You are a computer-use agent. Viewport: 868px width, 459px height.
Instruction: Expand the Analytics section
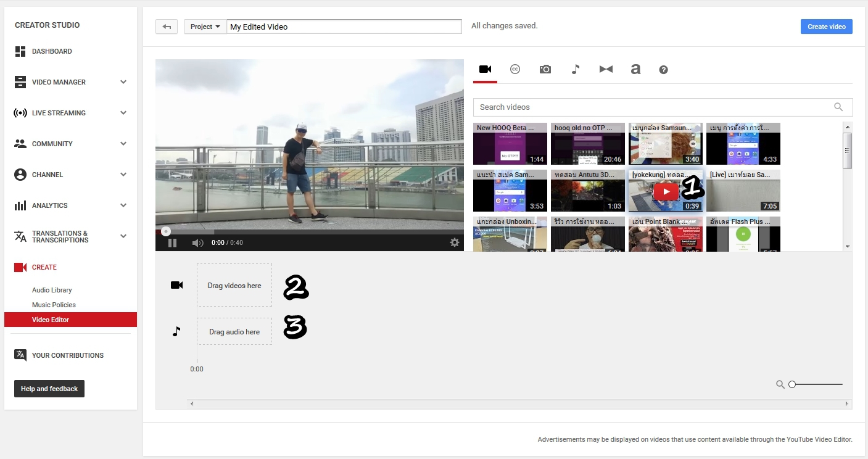pyautogui.click(x=123, y=205)
